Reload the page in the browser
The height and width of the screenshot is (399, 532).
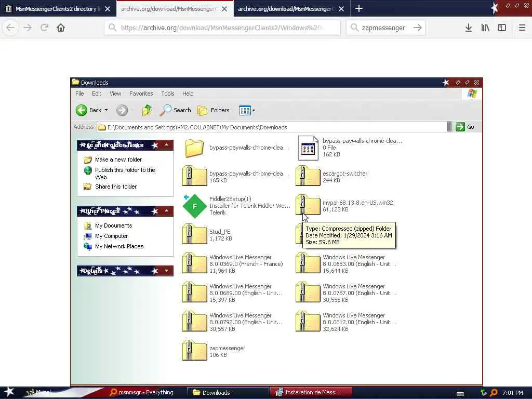(x=44, y=28)
